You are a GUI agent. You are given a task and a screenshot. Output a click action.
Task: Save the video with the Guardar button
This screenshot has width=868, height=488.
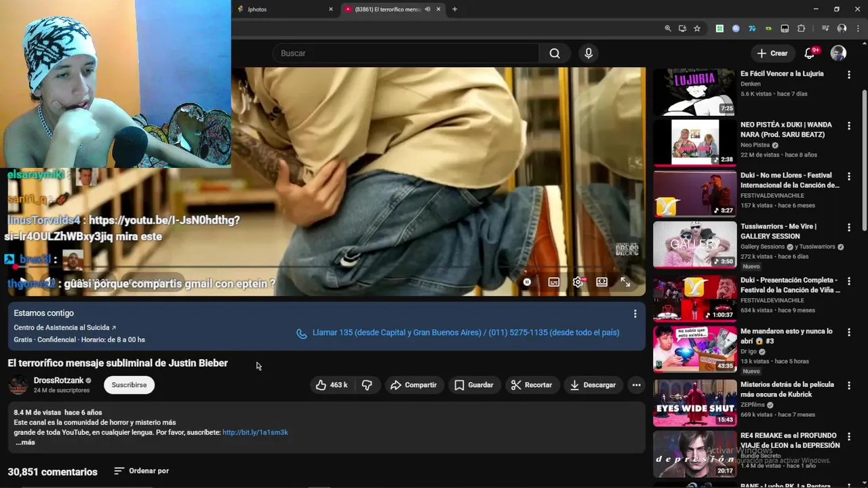pyautogui.click(x=473, y=385)
